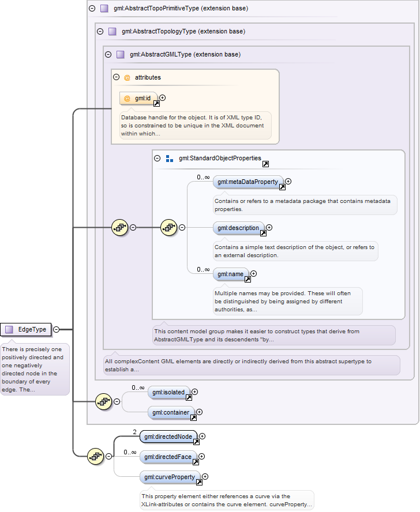Click the 'All complexContent GML elements' annotation
Image resolution: width=420 pixels, height=512 pixels.
coord(252,366)
